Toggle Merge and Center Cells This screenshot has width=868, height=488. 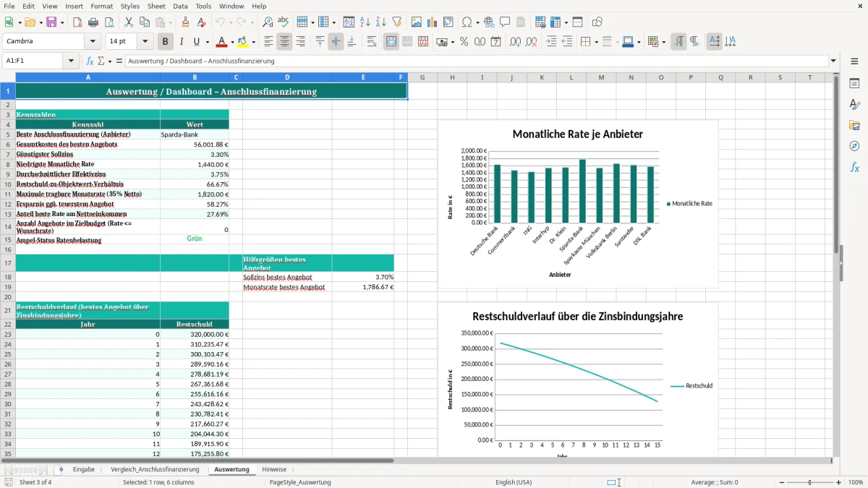(x=391, y=42)
